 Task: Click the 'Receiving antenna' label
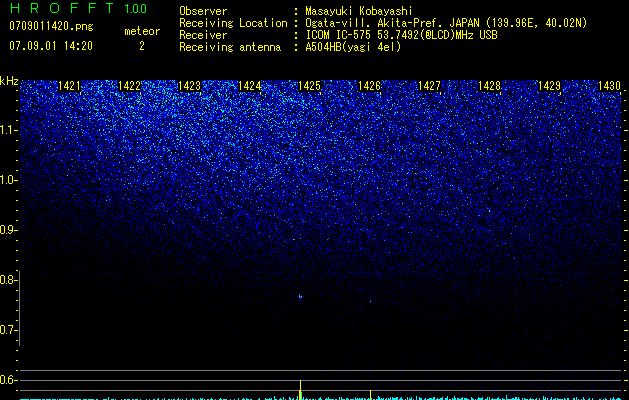coord(230,47)
